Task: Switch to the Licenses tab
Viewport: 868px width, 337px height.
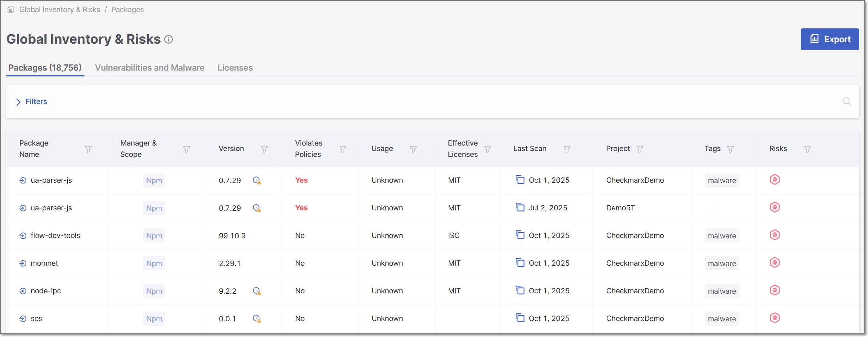Action: point(235,68)
